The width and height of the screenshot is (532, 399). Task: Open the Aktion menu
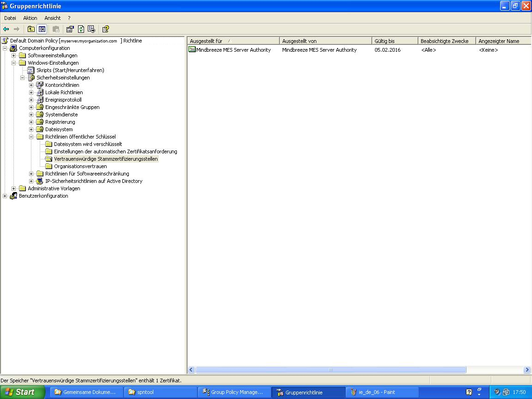pyautogui.click(x=30, y=18)
